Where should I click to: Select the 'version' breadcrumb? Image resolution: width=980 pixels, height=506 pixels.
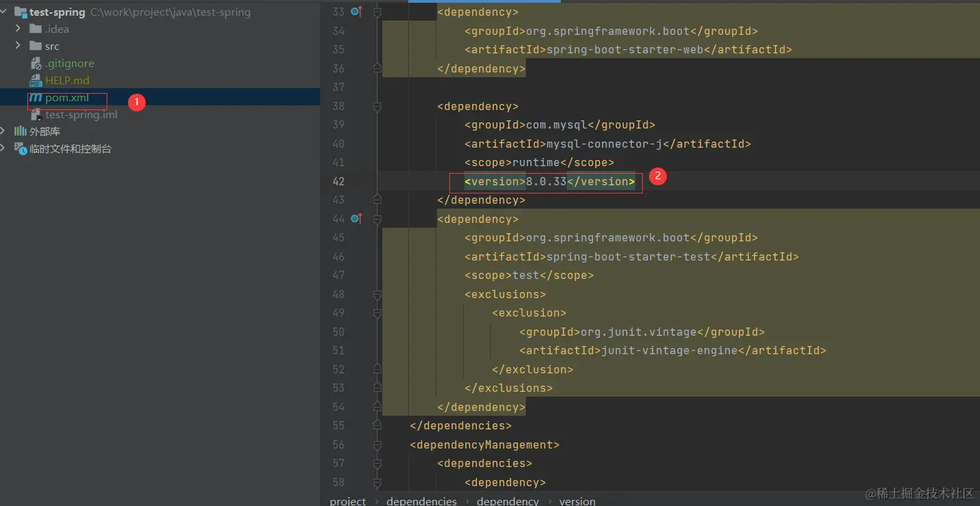tap(577, 501)
